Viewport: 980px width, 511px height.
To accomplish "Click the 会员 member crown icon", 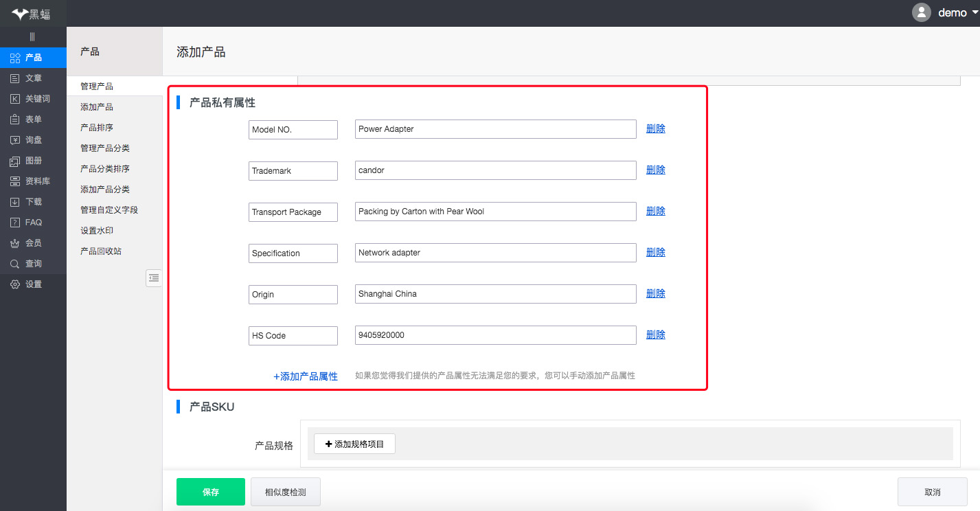I will point(15,243).
